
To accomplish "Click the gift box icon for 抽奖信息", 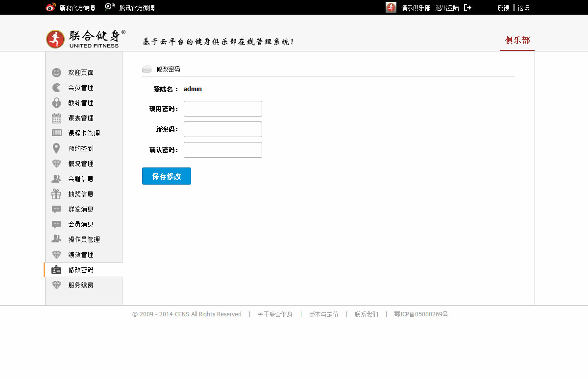I will (56, 194).
